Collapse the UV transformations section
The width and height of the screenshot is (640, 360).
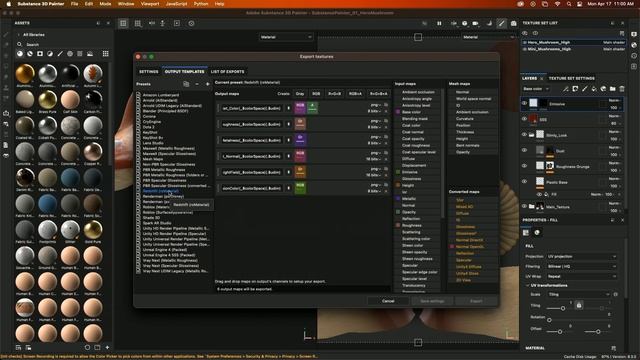tap(527, 285)
